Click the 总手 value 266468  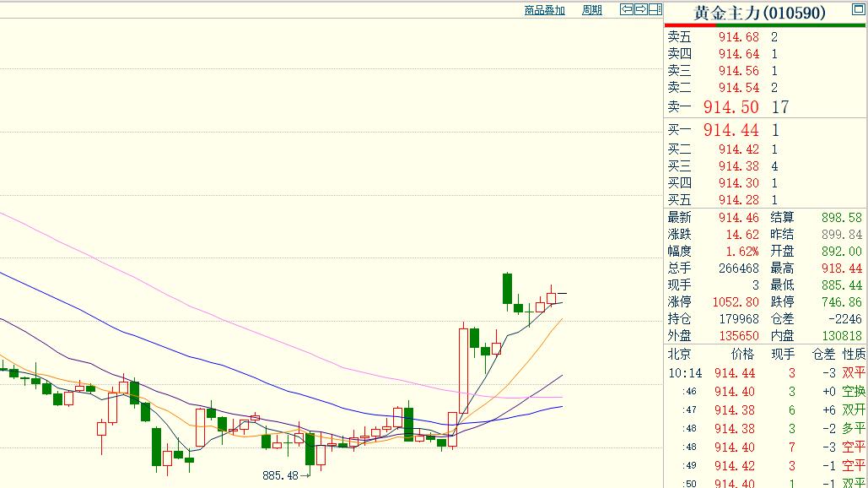pos(738,268)
